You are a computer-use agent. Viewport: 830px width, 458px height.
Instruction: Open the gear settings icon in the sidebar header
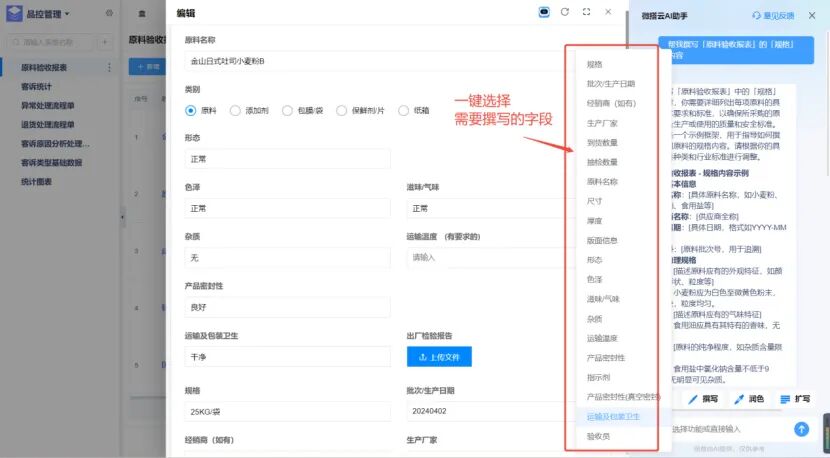click(x=109, y=13)
